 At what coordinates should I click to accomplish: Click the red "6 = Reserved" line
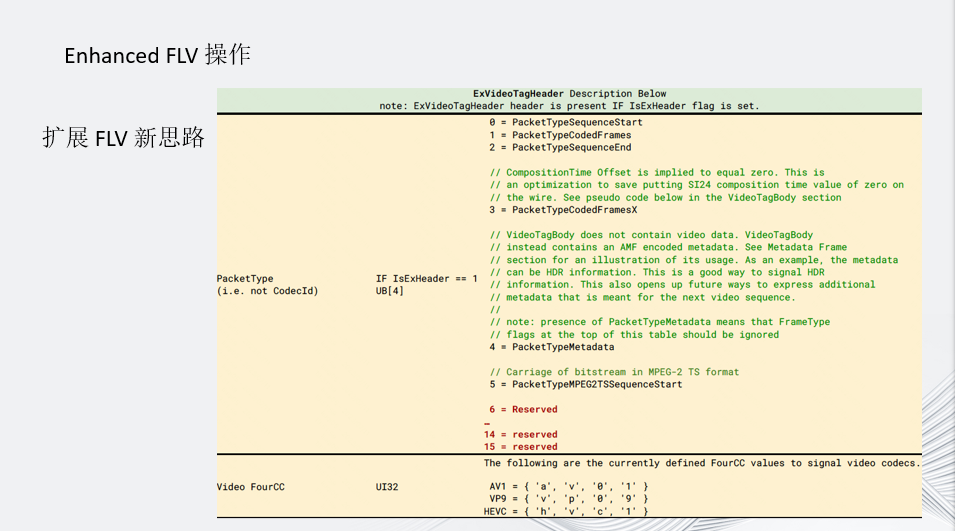[x=523, y=409]
